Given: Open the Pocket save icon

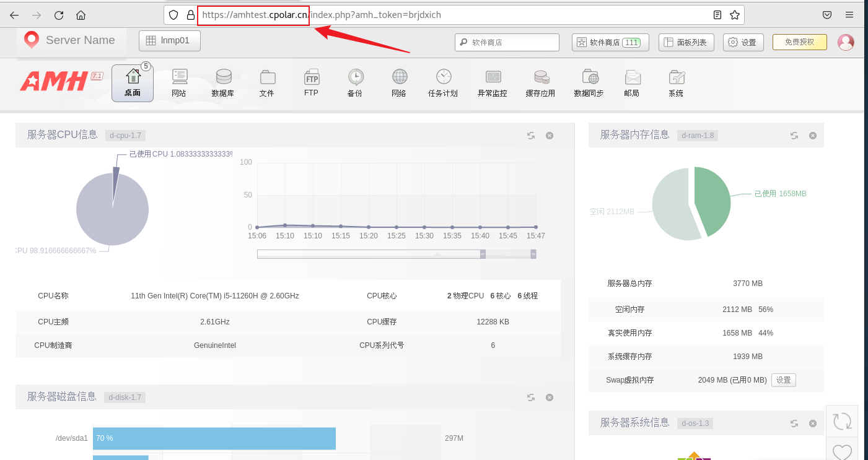Looking at the screenshot, I should [x=826, y=15].
